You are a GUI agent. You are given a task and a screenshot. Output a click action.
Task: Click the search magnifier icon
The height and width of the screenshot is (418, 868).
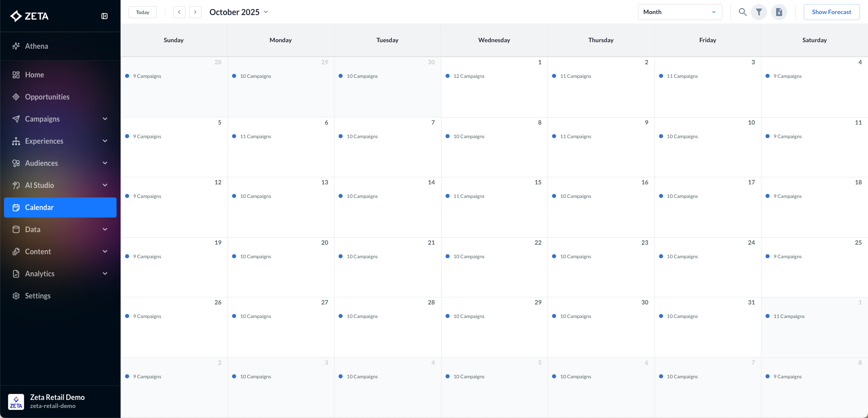coord(742,12)
